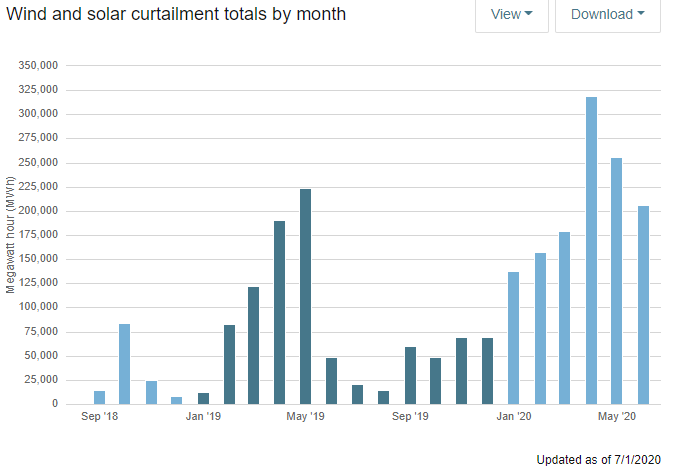Click the 'Sep '18' axis label
Viewport: 673px width, 476px height.
100,416
